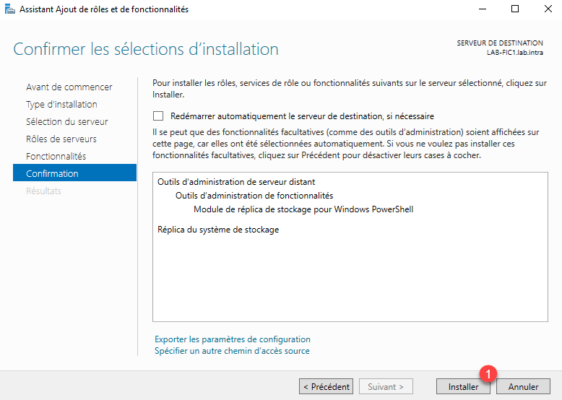Open Rôles de serveurs step
Viewport: 562px width, 400px height.
click(61, 139)
